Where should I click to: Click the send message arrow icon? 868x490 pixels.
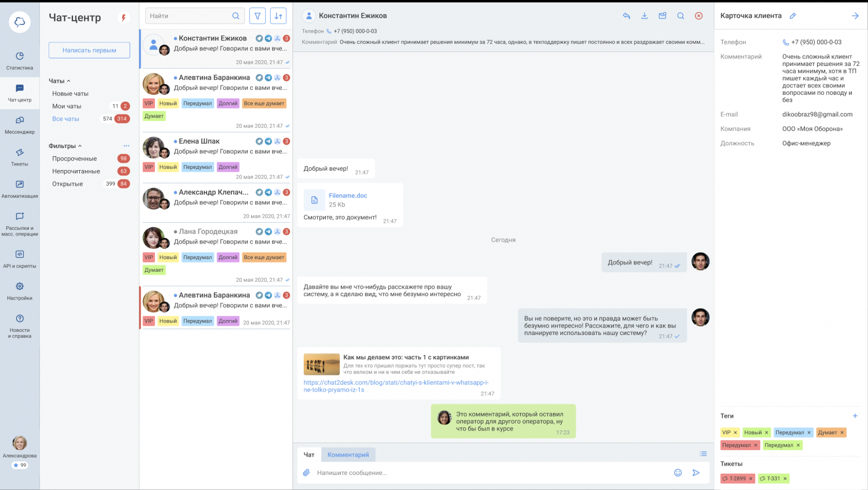tap(696, 472)
